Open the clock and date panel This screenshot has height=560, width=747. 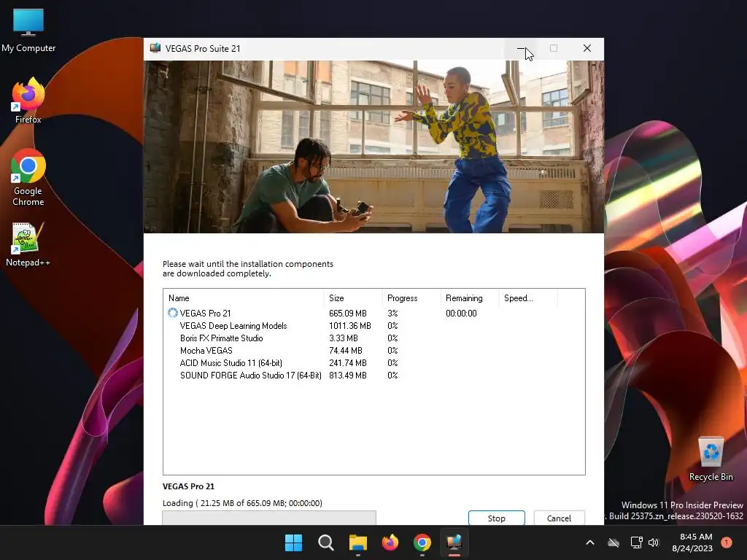[x=692, y=542]
